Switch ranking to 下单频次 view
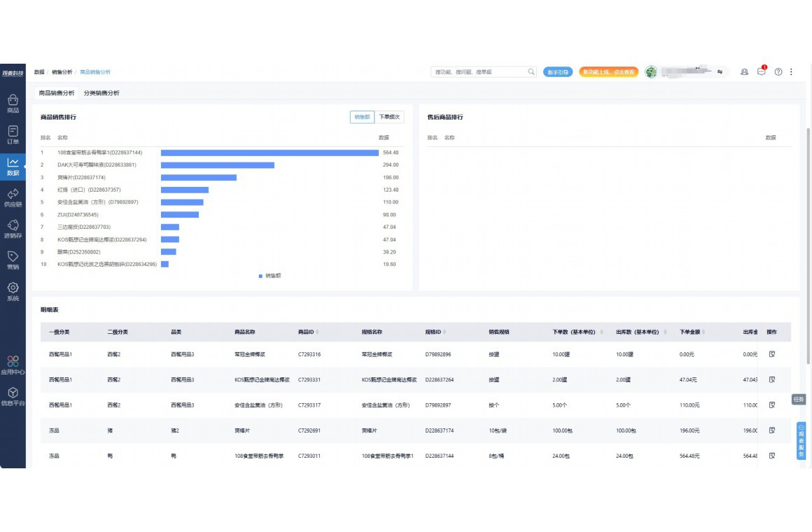812x532 pixels. (388, 117)
